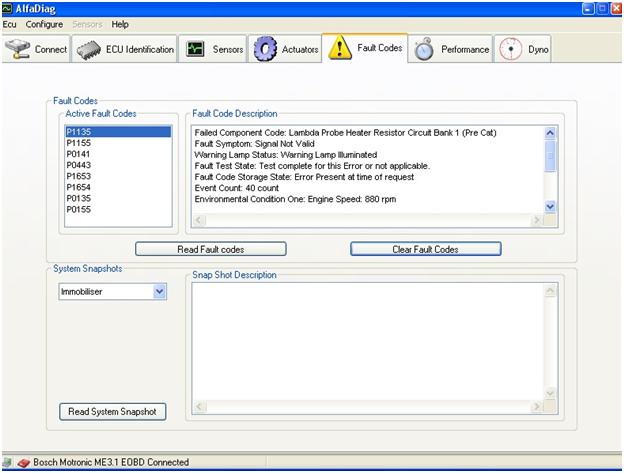Click the Performance stopwatch icon
Image resolution: width=624 pixels, height=473 pixels.
[424, 49]
